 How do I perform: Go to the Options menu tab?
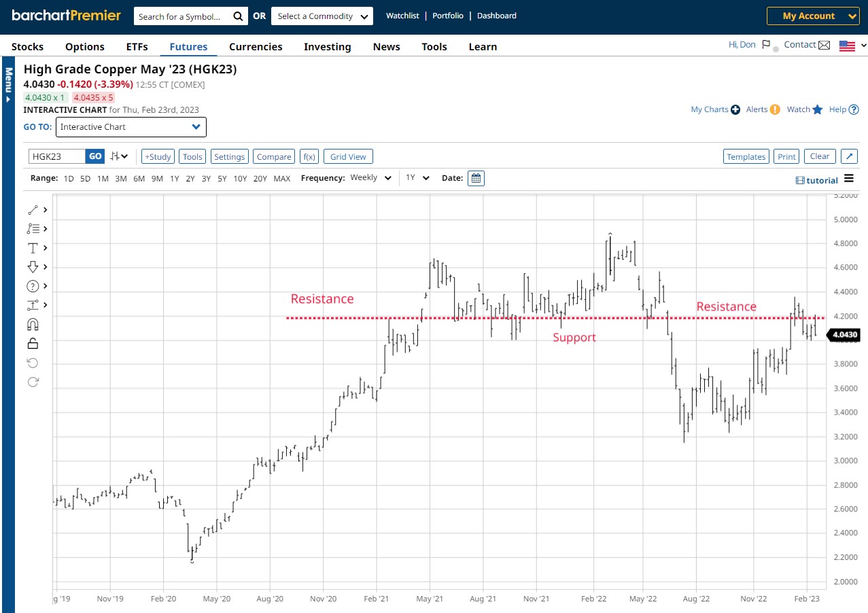(x=85, y=47)
